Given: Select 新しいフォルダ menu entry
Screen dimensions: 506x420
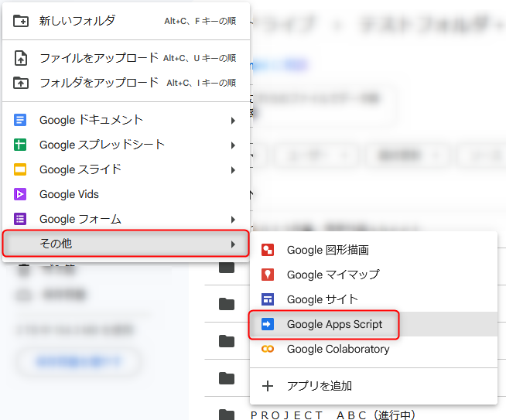Looking at the screenshot, I should coord(126,21).
